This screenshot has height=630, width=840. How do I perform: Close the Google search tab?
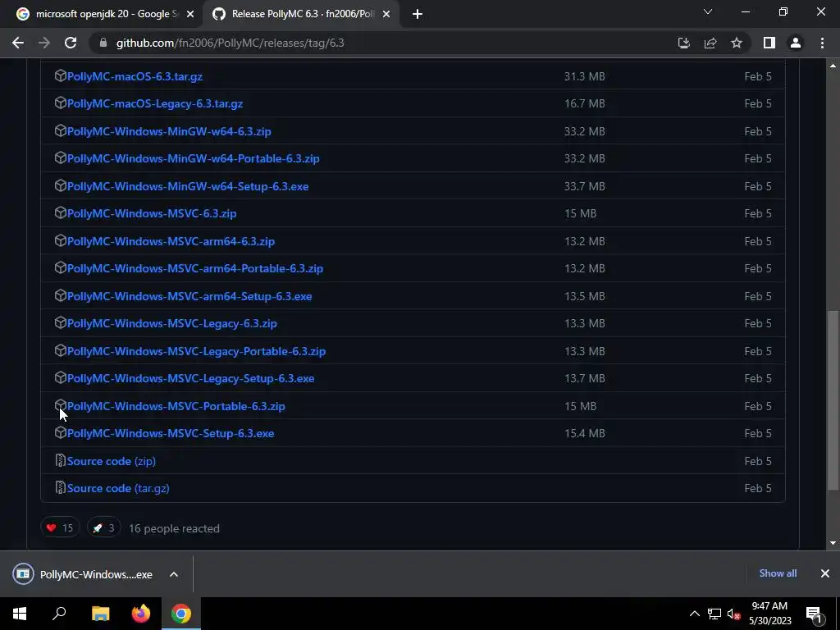(x=190, y=14)
